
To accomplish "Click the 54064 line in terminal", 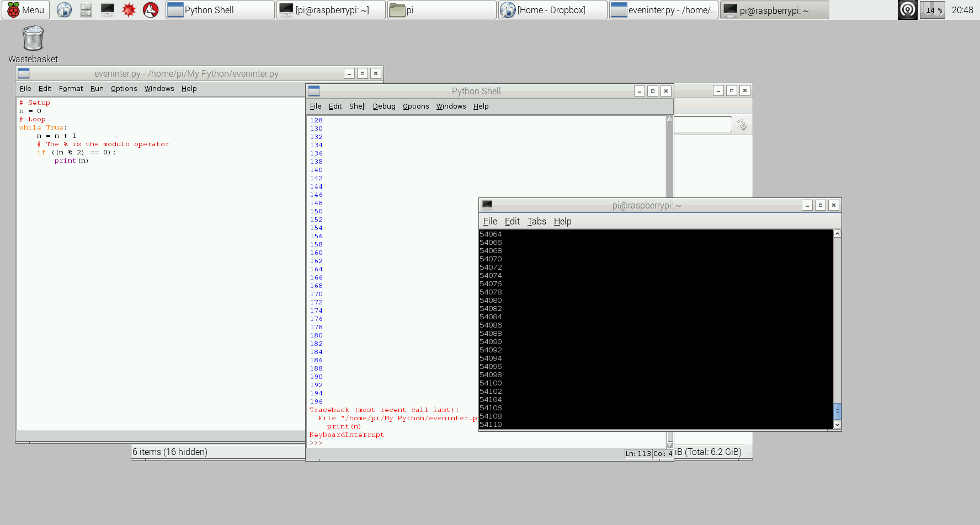I will pos(491,234).
